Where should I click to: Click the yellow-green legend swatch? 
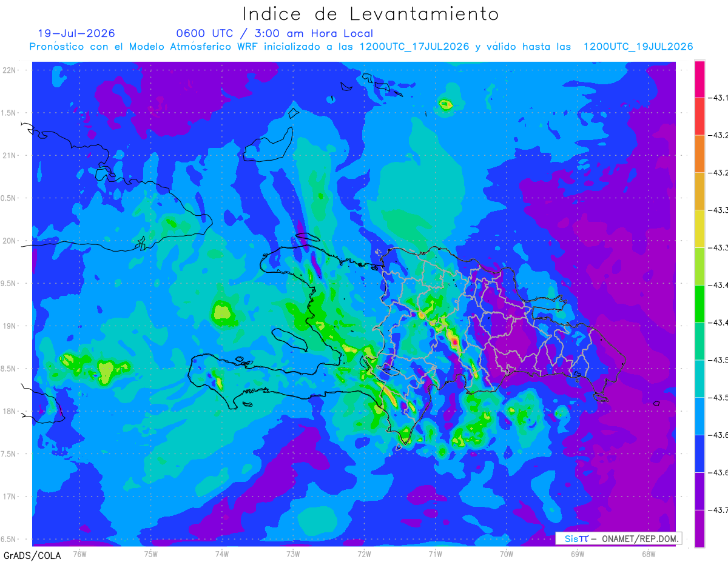coord(699,266)
